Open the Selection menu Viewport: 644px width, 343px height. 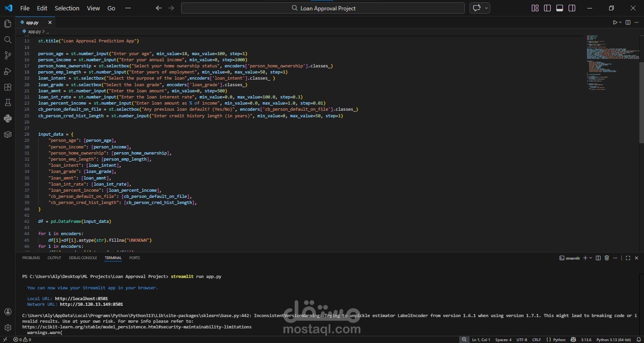point(67,8)
